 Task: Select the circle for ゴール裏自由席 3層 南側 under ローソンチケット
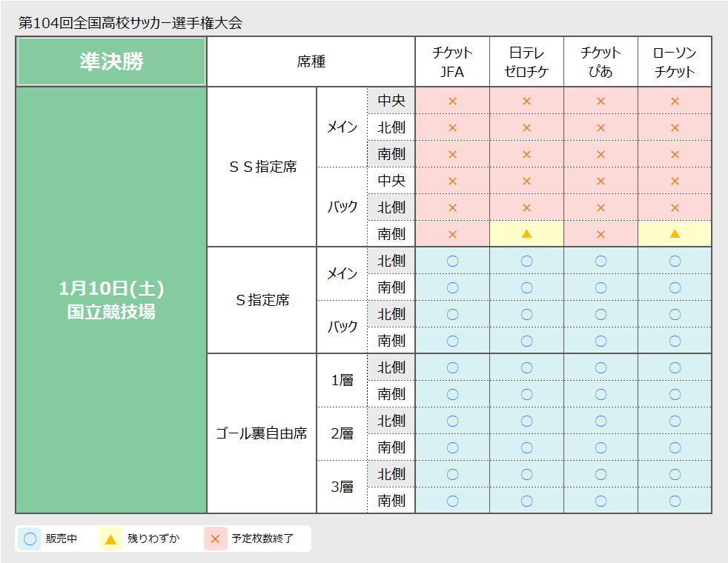pyautogui.click(x=675, y=502)
